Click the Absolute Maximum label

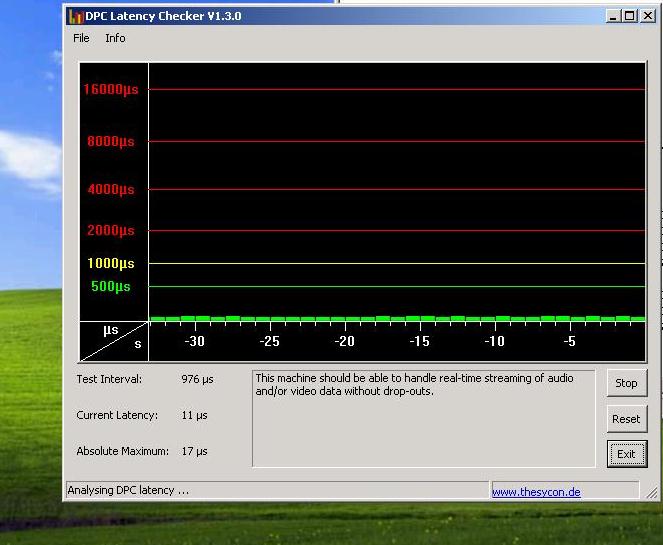[x=123, y=451]
